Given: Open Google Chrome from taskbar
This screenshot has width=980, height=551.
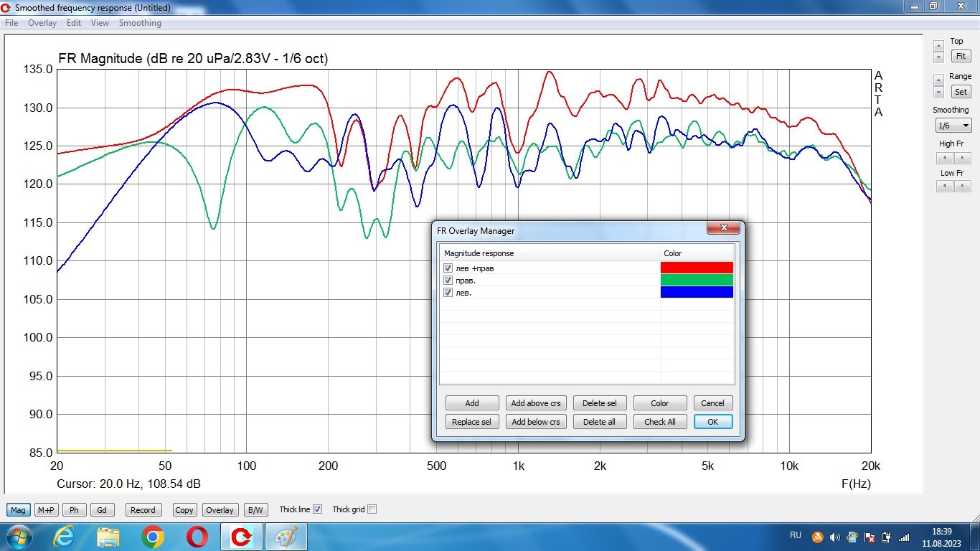Looking at the screenshot, I should pos(152,537).
